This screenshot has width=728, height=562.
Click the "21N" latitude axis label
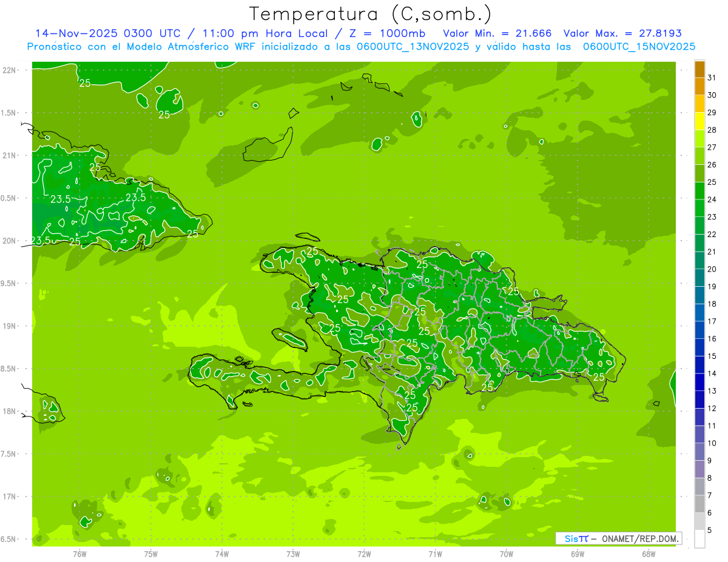coord(10,155)
